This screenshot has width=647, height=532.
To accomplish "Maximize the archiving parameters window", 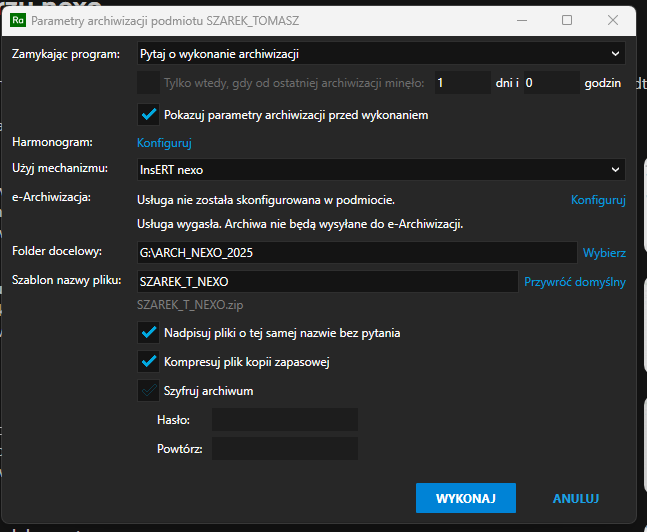I will pyautogui.click(x=567, y=20).
